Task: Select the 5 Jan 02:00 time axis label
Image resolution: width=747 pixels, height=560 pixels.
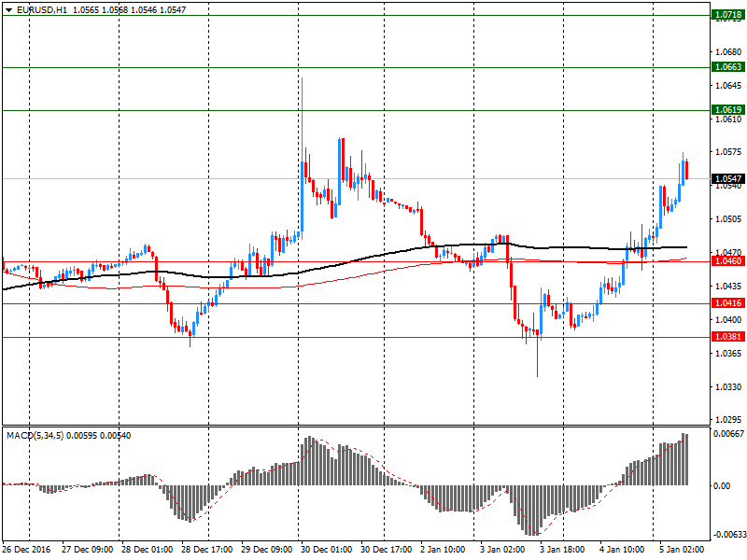Action: click(682, 550)
